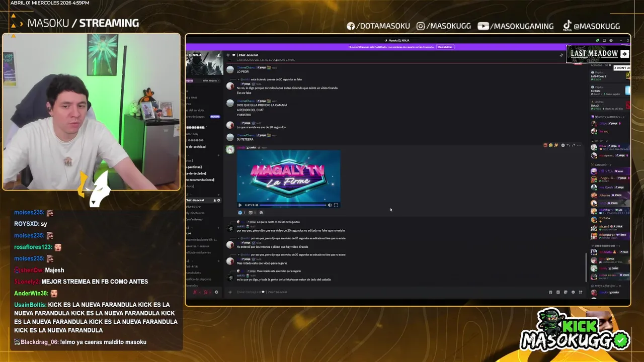The image size is (644, 362).
Task: Open the verifica-tu-deposito channel
Action: point(198,279)
